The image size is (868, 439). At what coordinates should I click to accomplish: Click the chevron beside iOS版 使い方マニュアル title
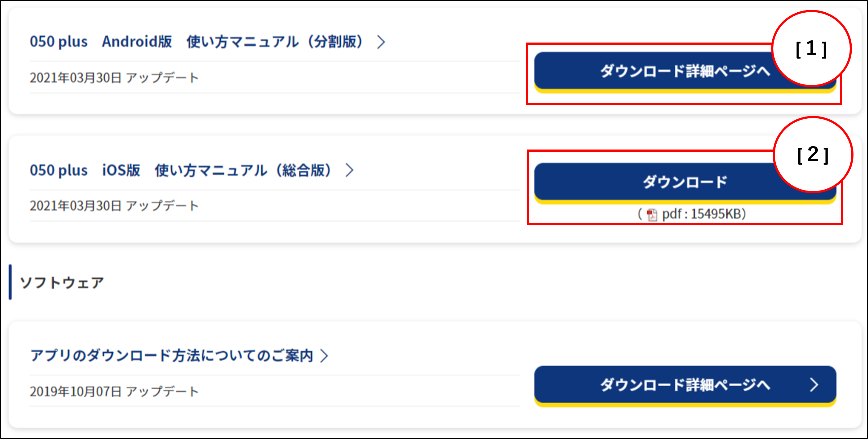point(350,170)
